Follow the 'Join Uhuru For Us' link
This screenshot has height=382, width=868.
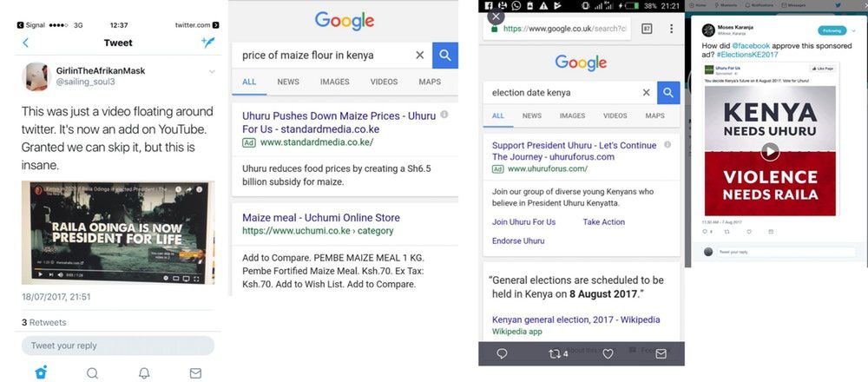coord(523,221)
